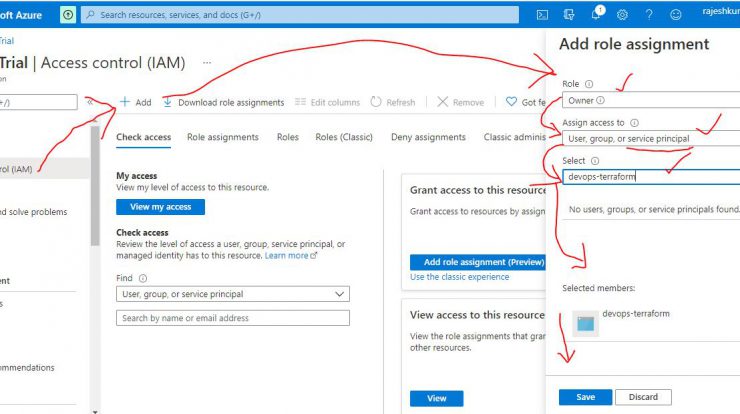740x414 pixels.
Task: Expand the Find type dropdown
Action: coord(233,294)
